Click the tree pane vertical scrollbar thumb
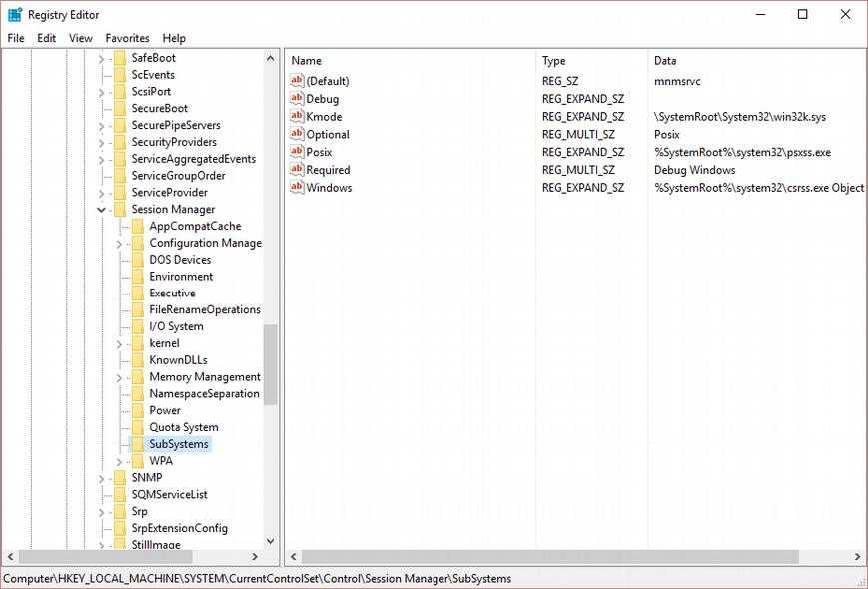Image resolution: width=868 pixels, height=589 pixels. [x=270, y=364]
